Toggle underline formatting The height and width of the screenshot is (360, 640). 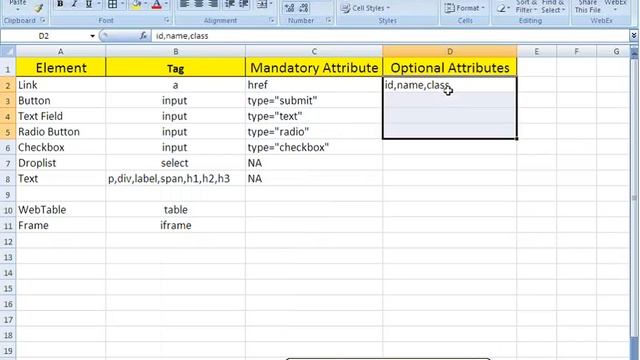tap(89, 4)
